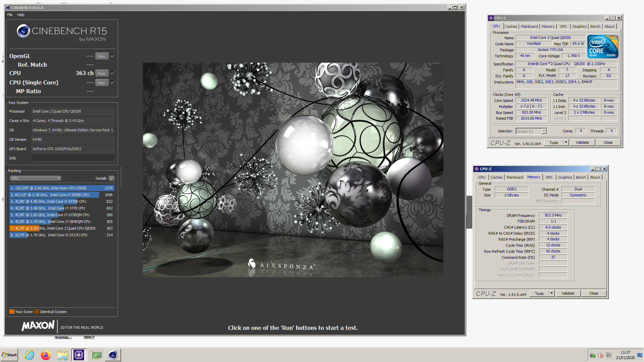Select ranking row Intel Core i7-3930K
Screen dimensions: 644x362
coord(62,195)
